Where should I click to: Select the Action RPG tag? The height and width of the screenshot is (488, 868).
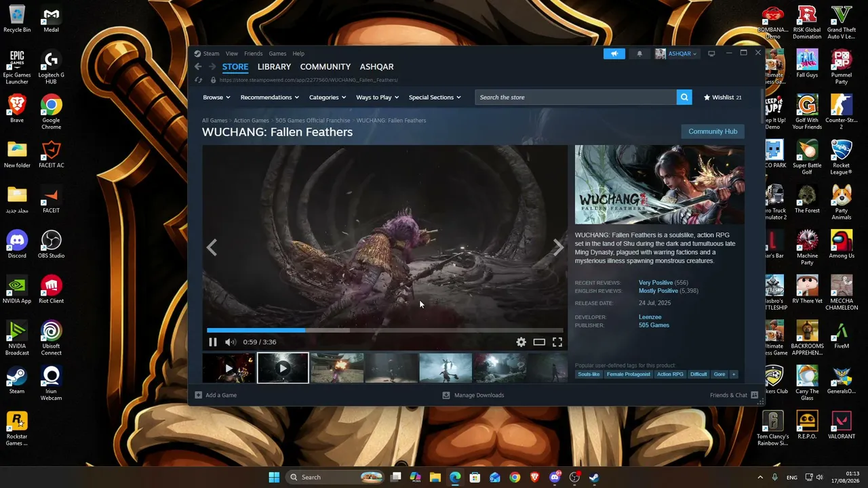click(670, 374)
